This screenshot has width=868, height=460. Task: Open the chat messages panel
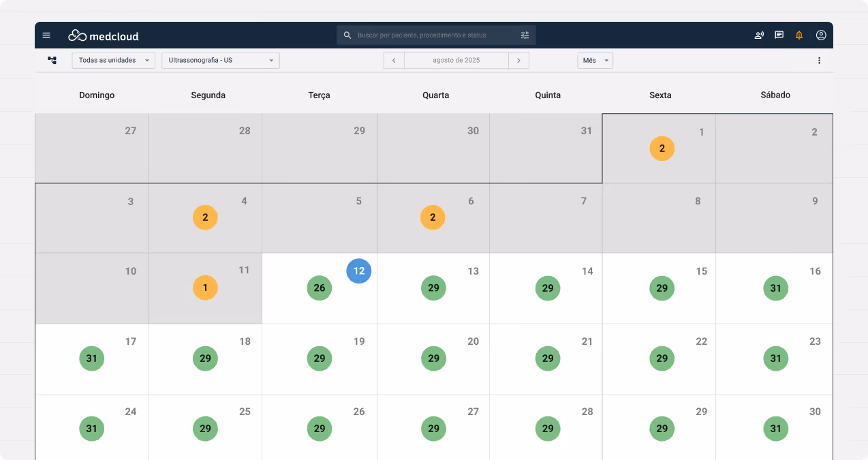(x=779, y=35)
